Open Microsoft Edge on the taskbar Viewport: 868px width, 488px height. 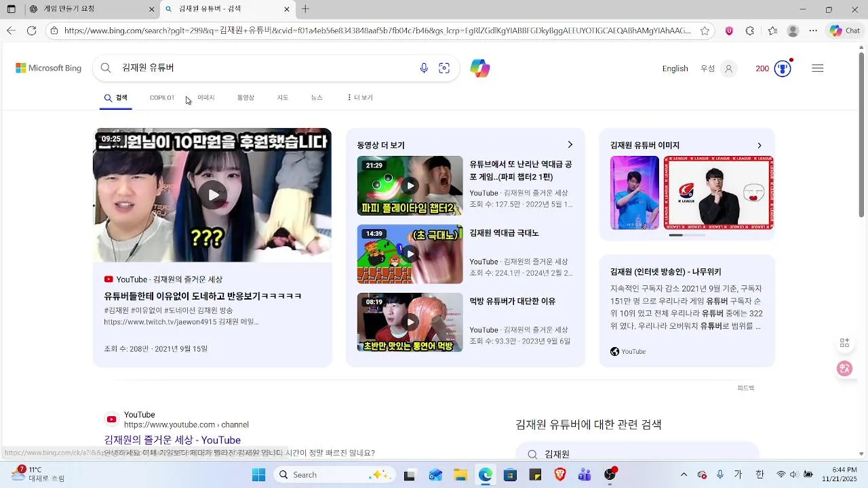click(x=486, y=474)
